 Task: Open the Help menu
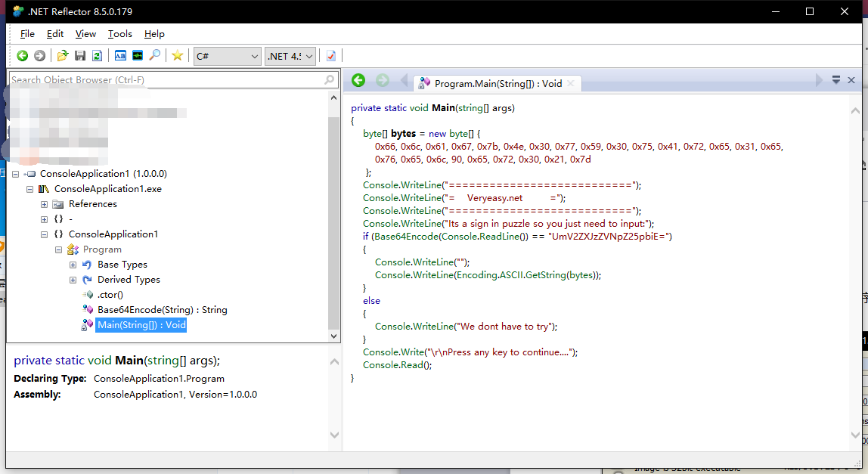tap(154, 34)
